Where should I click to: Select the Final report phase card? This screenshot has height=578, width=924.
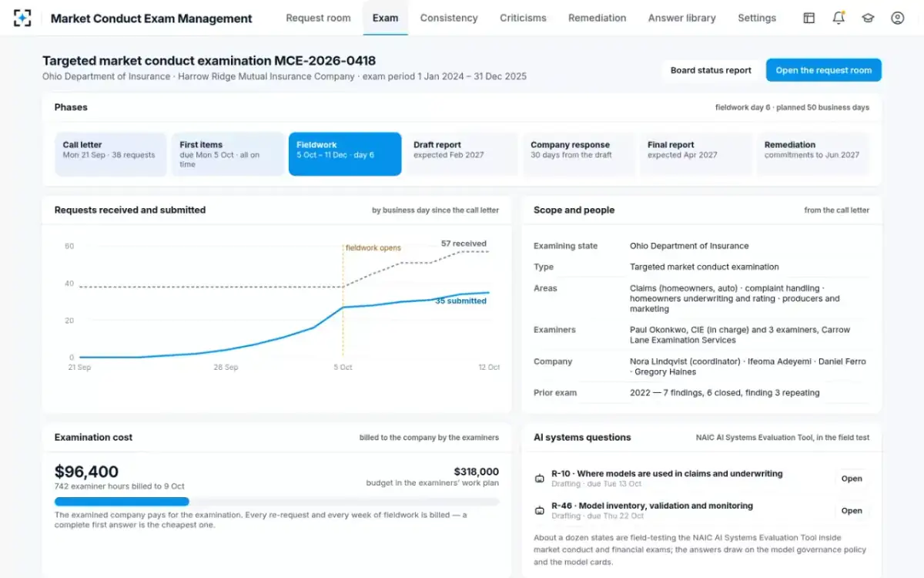point(696,154)
